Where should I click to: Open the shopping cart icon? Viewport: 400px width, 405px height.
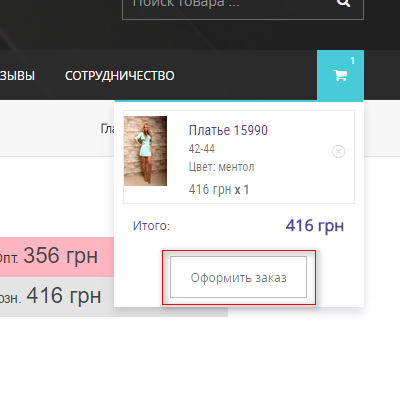point(340,75)
